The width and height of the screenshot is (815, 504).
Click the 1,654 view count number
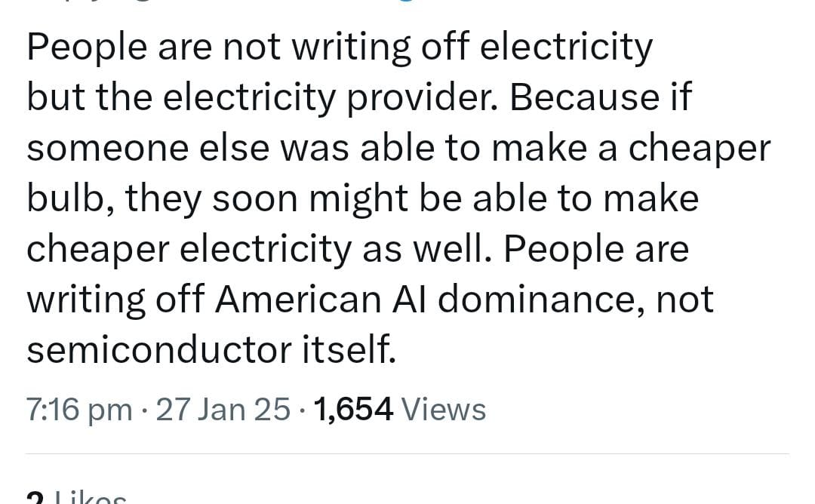(x=353, y=410)
